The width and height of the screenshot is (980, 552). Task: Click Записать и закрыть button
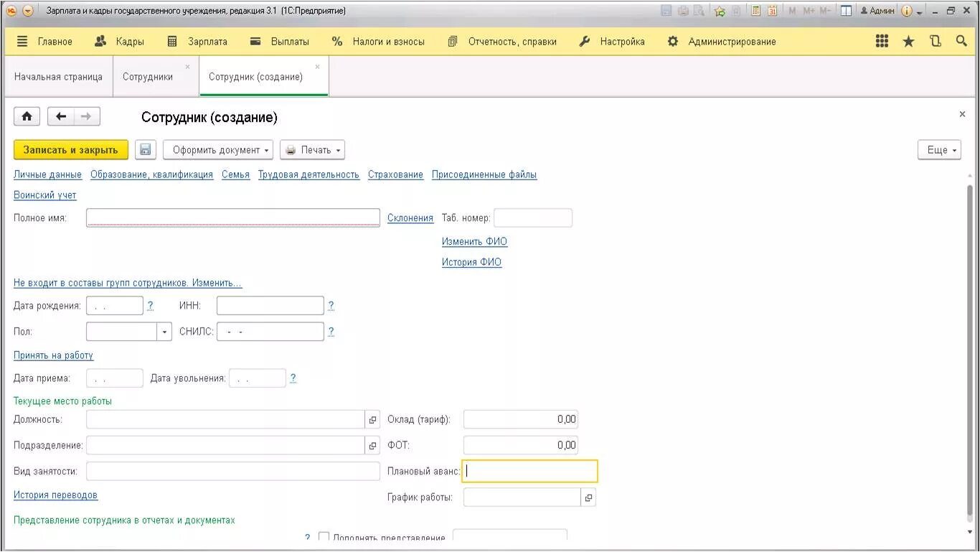pyautogui.click(x=71, y=150)
